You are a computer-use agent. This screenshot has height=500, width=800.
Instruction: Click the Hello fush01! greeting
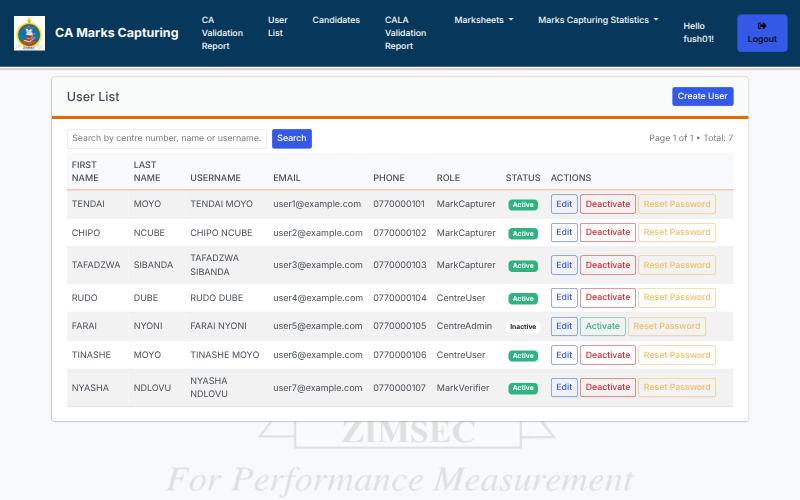pos(698,33)
